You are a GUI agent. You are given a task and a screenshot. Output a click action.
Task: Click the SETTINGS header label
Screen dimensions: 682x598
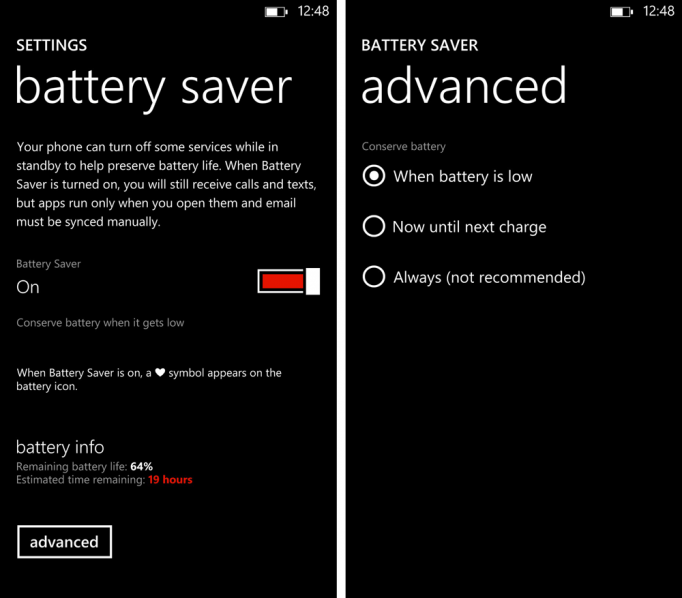click(x=52, y=45)
